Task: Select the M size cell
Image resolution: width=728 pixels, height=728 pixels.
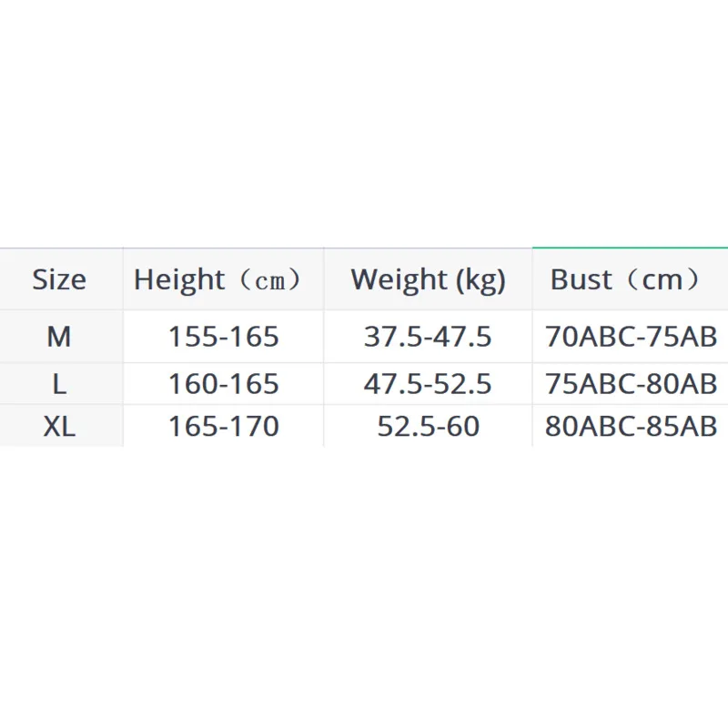Action: pyautogui.click(x=59, y=337)
